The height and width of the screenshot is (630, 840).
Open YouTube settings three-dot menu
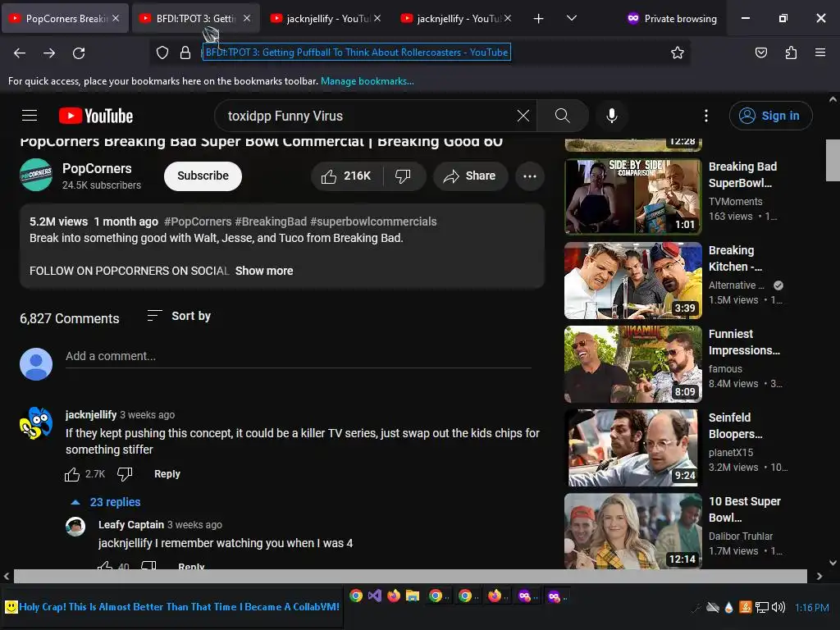(706, 116)
